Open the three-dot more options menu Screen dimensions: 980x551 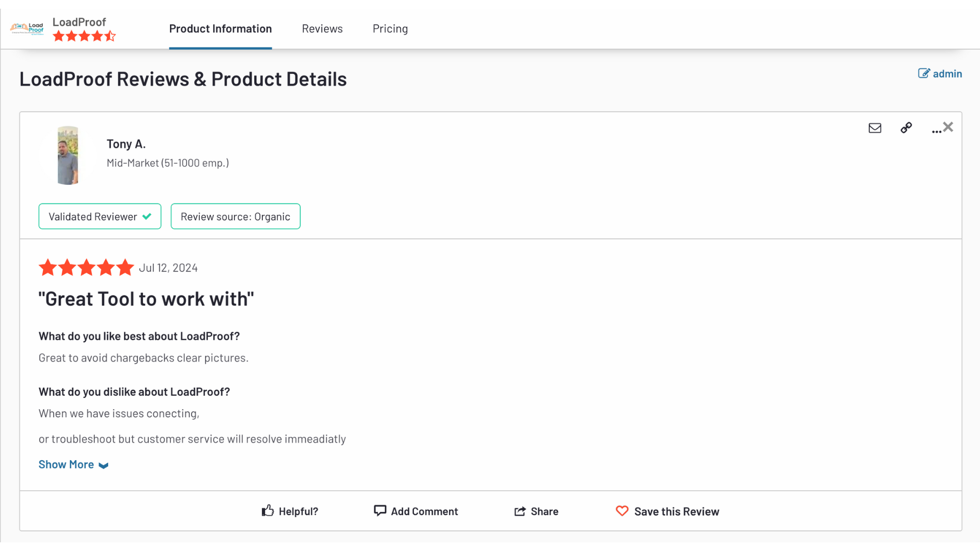(x=936, y=132)
